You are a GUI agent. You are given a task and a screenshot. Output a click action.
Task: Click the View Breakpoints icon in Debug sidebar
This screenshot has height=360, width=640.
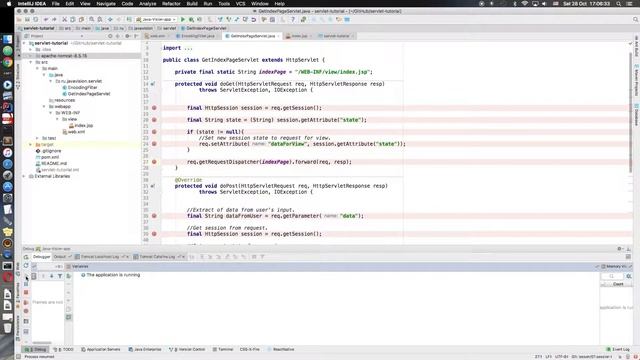tap(26, 302)
